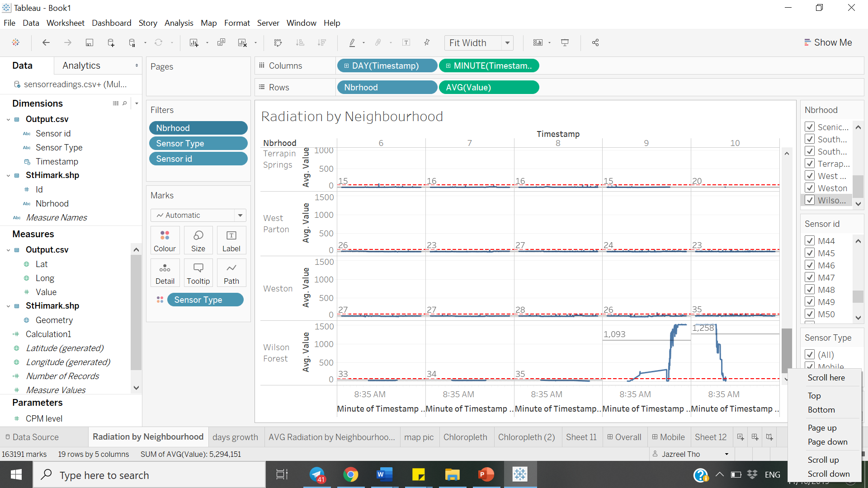The height and width of the screenshot is (488, 868).
Task: Click the AVG(Value) row pill
Action: [x=489, y=87]
